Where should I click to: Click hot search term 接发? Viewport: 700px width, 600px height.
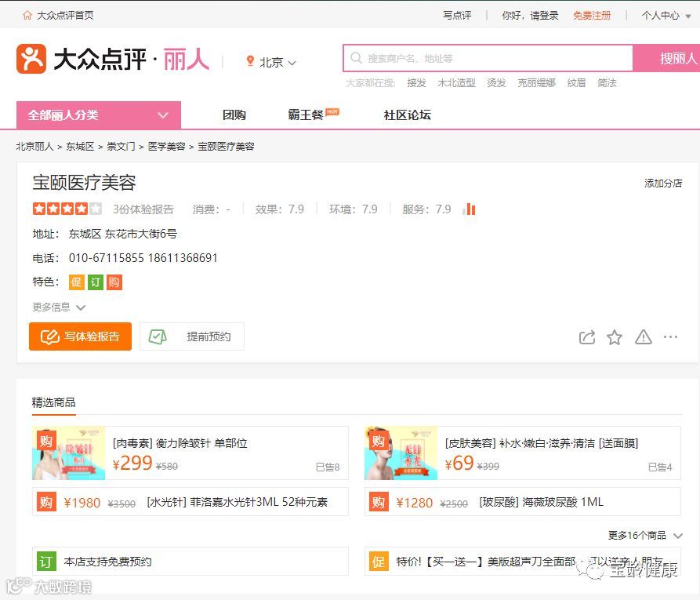tap(416, 83)
